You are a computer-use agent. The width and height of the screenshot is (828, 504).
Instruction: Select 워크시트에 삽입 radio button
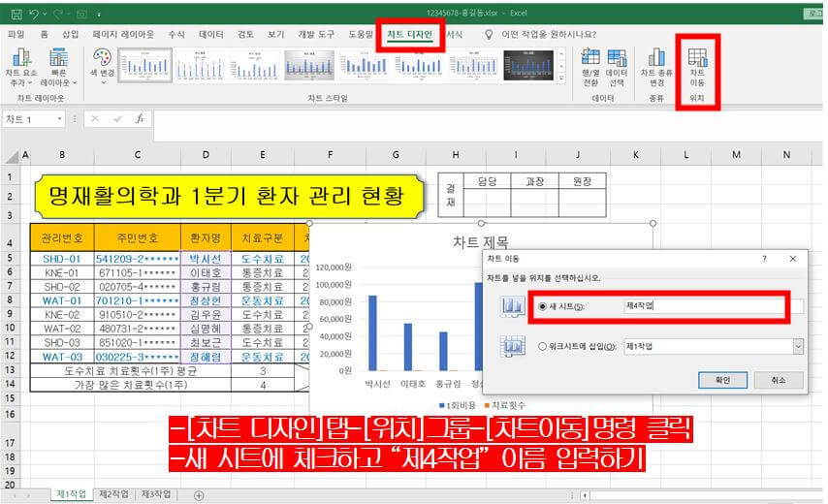pos(542,347)
